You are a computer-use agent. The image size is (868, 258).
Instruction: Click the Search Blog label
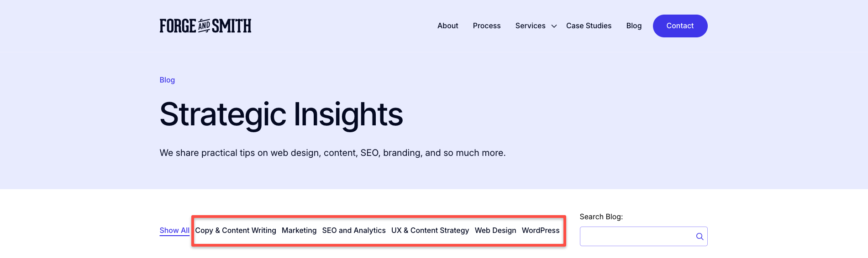[601, 217]
